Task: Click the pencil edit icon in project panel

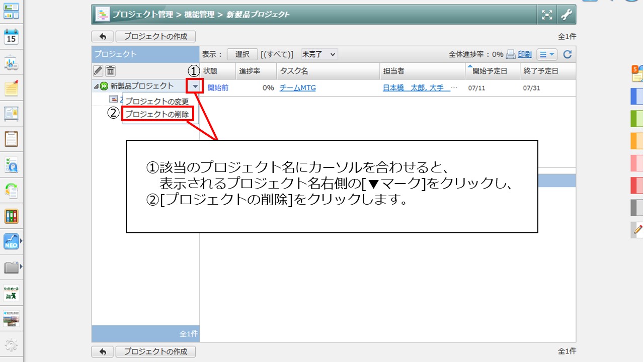Action: pos(98,71)
